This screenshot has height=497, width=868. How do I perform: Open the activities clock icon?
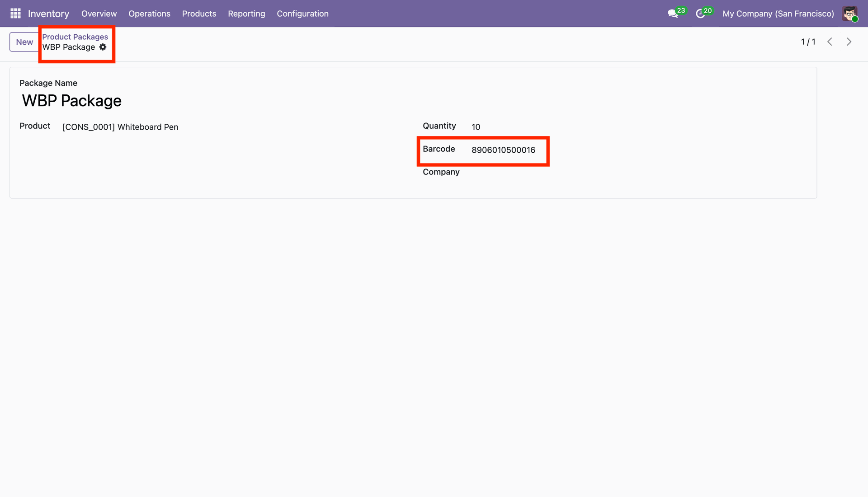700,14
